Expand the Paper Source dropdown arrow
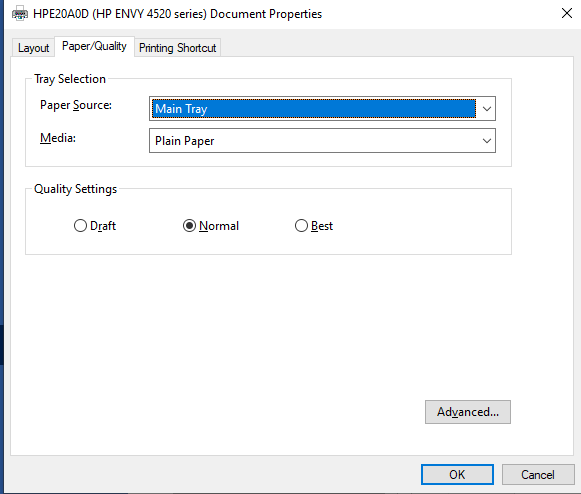The image size is (581, 494). (487, 109)
